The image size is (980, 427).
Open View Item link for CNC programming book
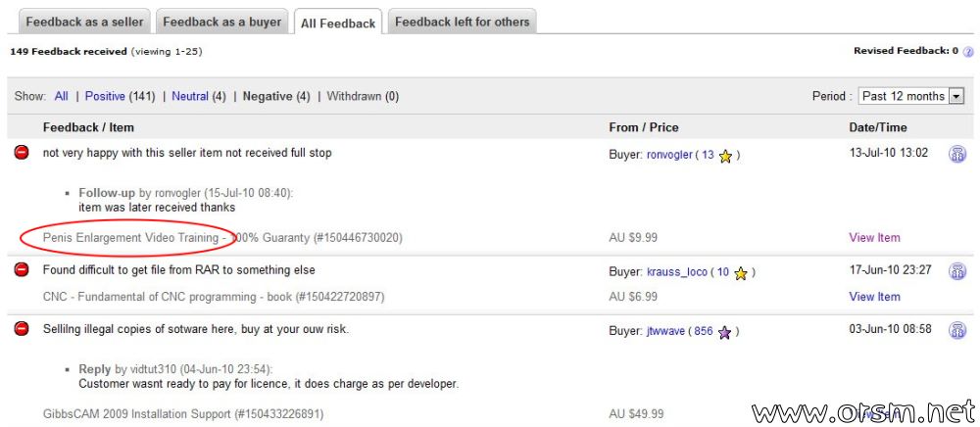pyautogui.click(x=874, y=297)
